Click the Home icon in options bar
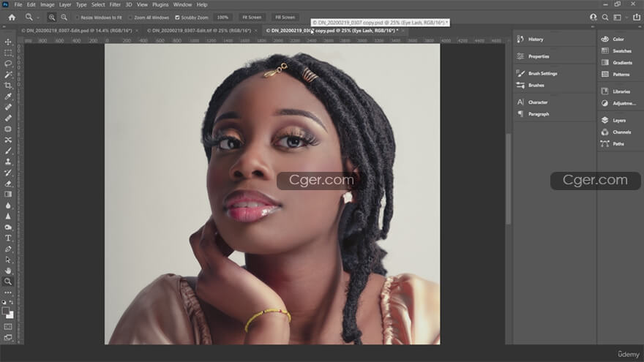 click(x=12, y=18)
